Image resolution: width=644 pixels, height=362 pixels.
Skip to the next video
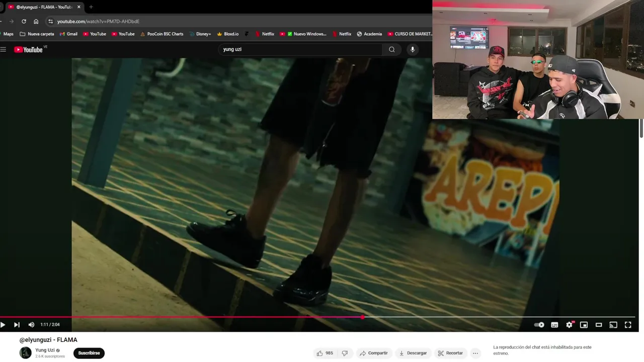coord(17,325)
